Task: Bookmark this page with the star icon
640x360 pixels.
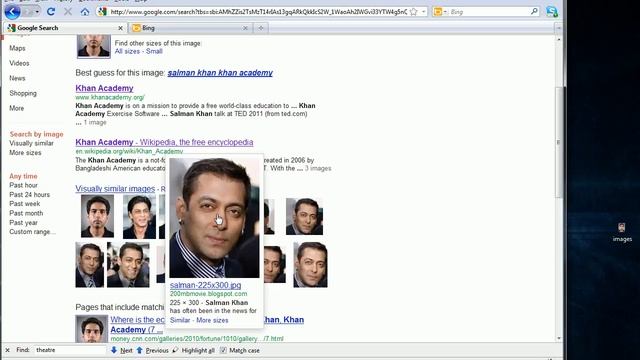Action: click(413, 12)
